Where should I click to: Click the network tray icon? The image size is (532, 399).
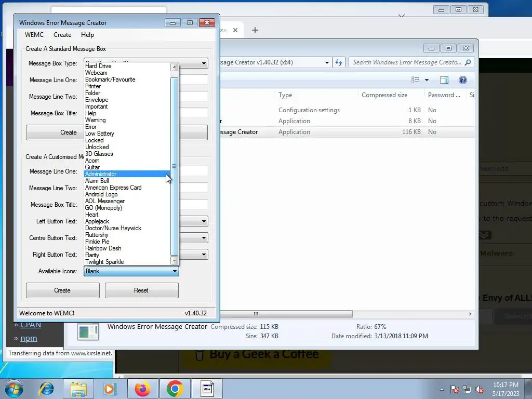pyautogui.click(x=467, y=390)
